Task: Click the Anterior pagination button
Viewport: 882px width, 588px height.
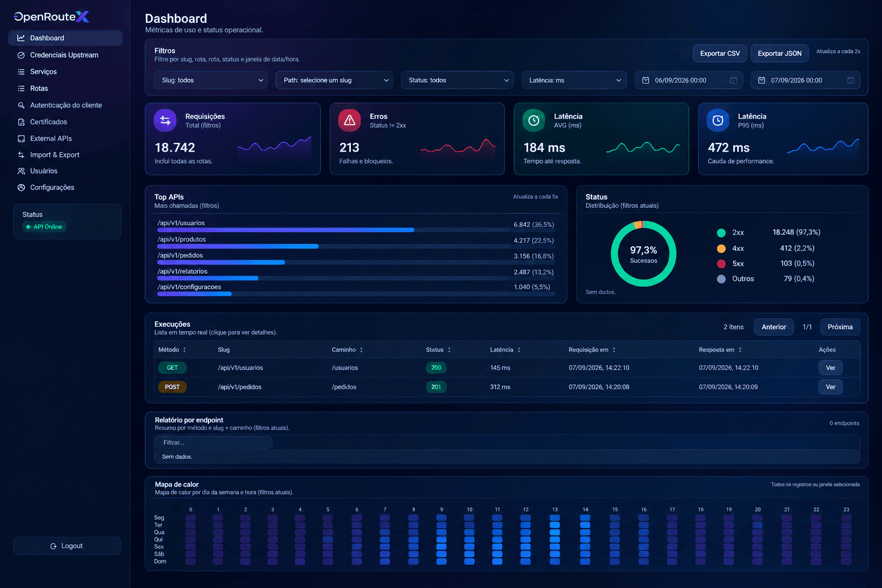Action: pos(774,327)
